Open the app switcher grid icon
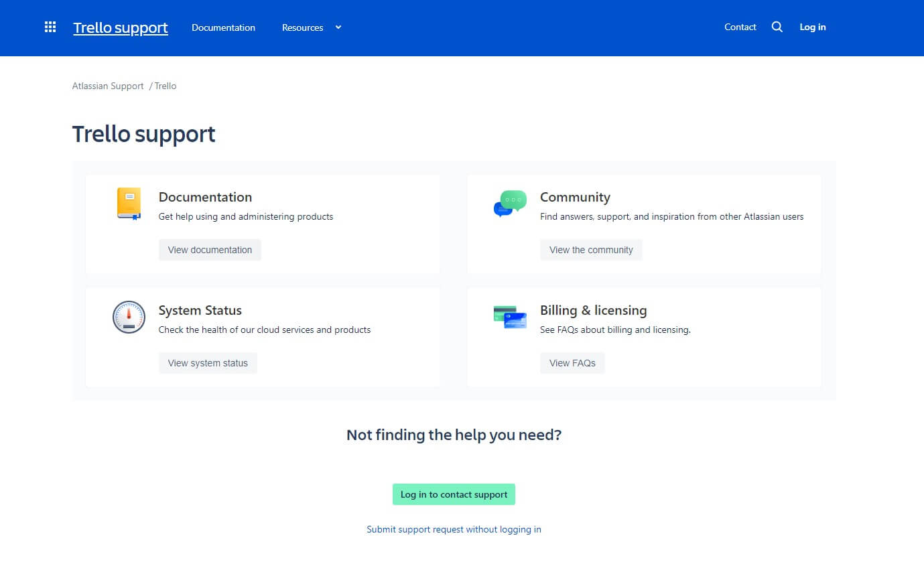Screen dimensions: 924x570 [50, 27]
